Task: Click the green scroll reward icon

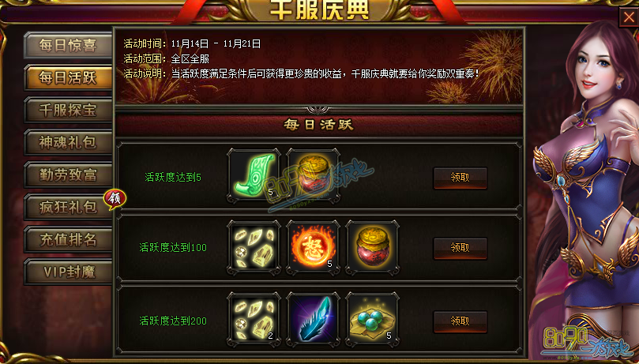Action: pos(254,175)
